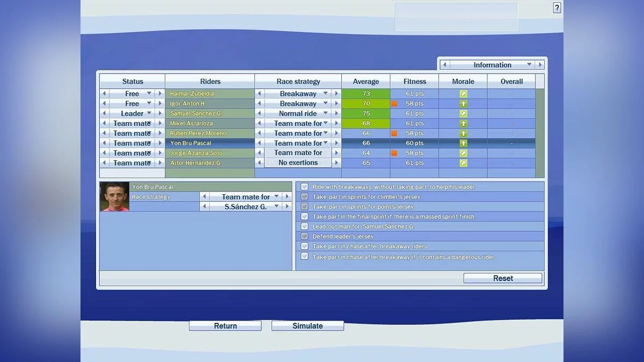This screenshot has height=362, width=644.
Task: Click the Simulate button
Action: click(x=308, y=326)
